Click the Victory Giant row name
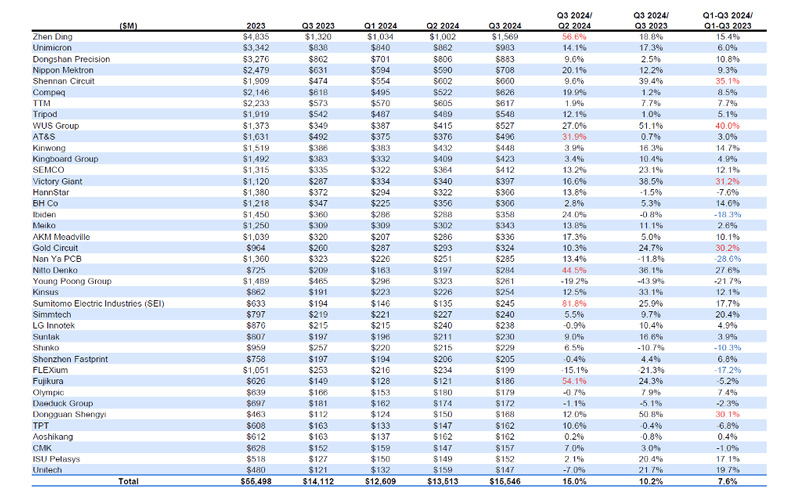Viewport: 800px width, 498px height. click(x=57, y=181)
